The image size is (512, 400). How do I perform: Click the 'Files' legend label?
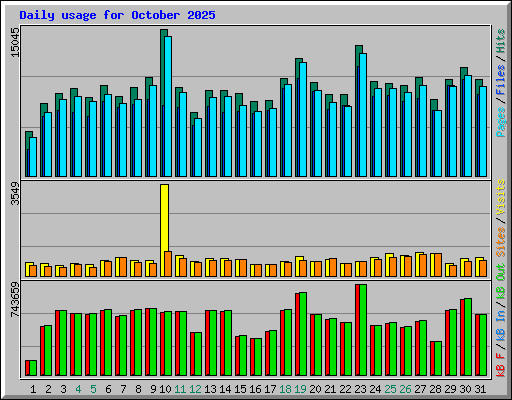(x=500, y=80)
